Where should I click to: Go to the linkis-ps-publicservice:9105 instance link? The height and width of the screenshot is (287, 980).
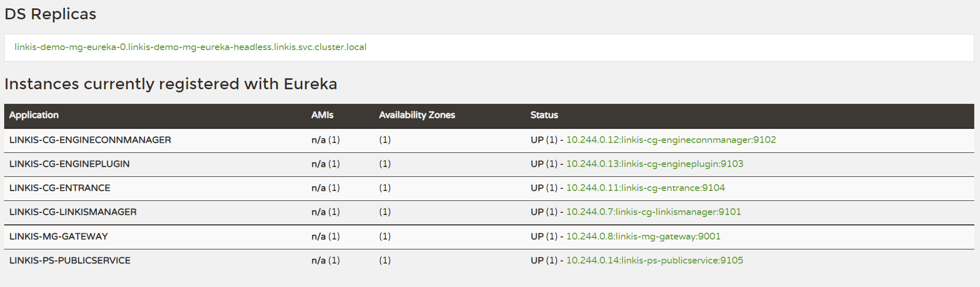[655, 260]
